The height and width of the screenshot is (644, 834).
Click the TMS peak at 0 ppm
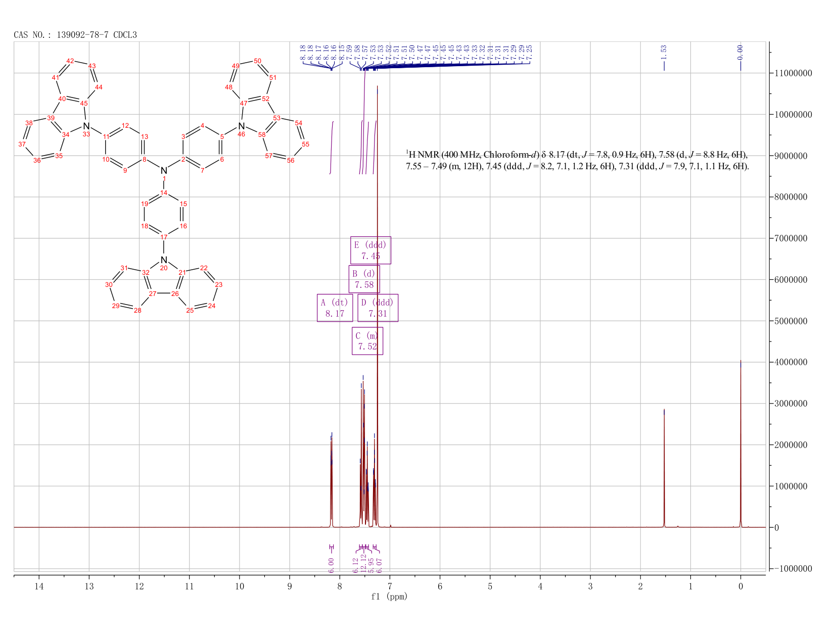tap(740, 444)
